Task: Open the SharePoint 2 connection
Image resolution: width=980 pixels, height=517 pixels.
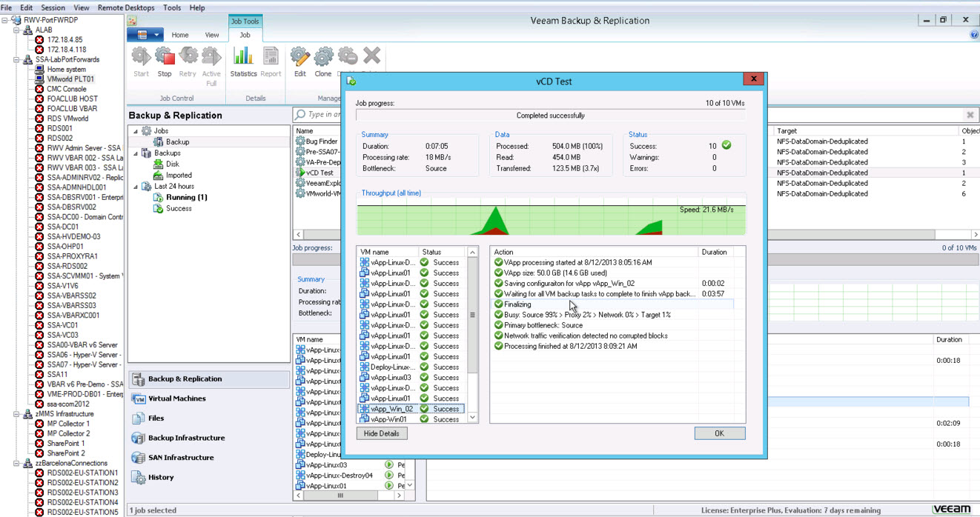Action: 66,453
